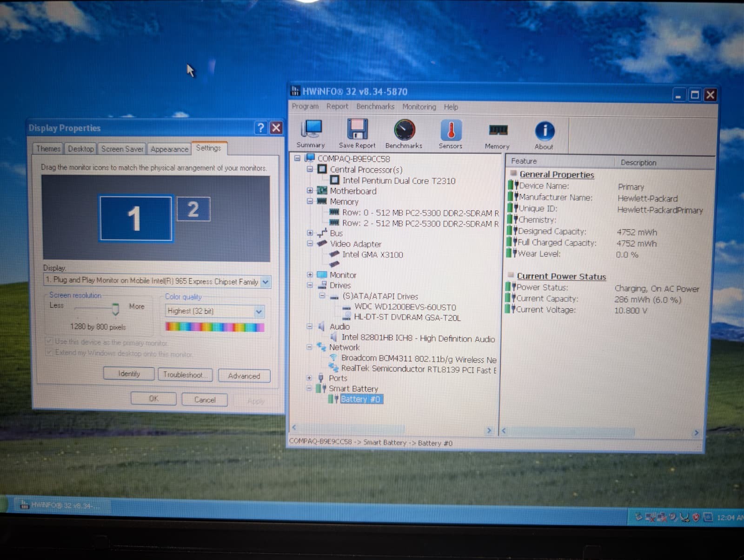Click the Identify button
Image resolution: width=744 pixels, height=560 pixels.
coord(129,374)
